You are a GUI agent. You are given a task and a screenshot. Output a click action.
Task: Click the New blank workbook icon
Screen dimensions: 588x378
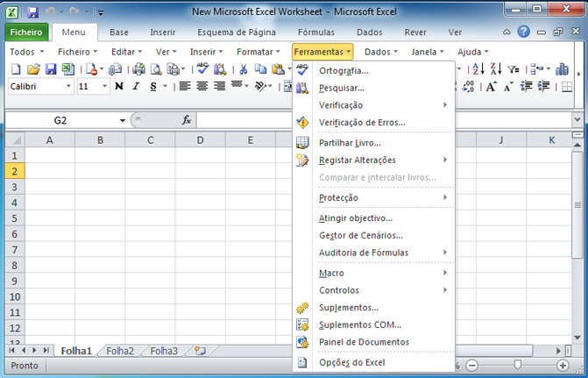point(16,69)
